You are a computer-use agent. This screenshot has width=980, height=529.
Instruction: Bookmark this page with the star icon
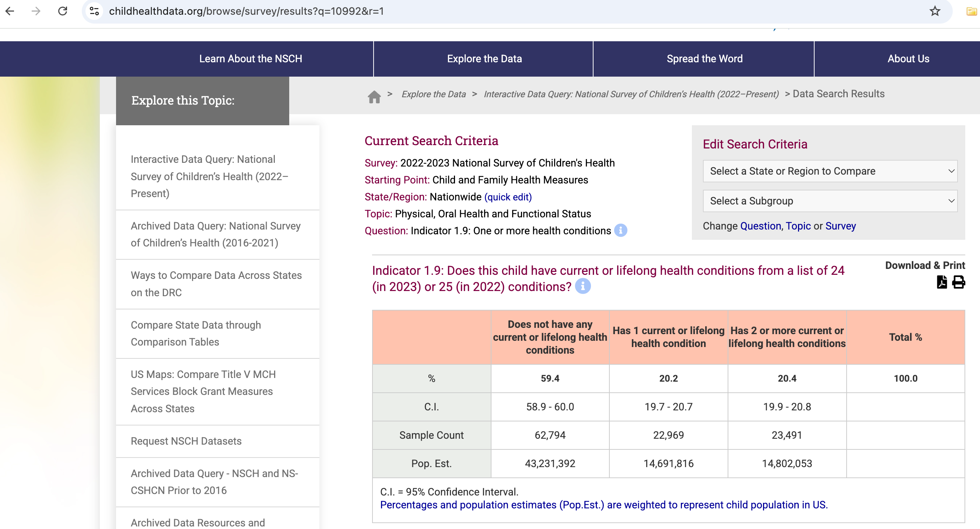pos(935,11)
